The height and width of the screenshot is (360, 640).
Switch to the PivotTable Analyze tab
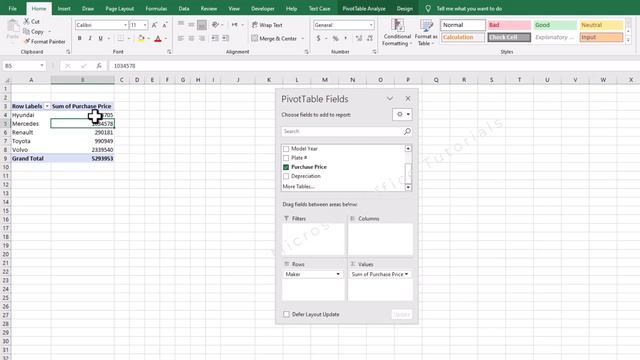click(364, 9)
